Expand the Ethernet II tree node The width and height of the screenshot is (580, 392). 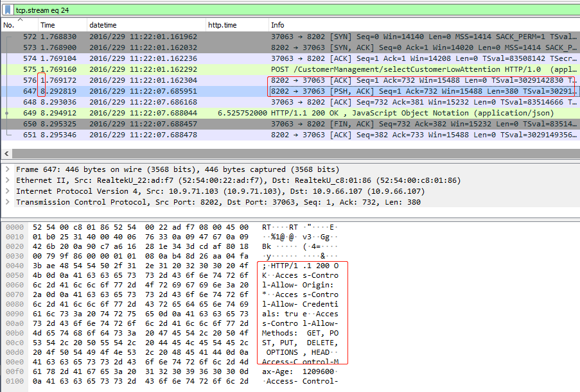[7, 180]
